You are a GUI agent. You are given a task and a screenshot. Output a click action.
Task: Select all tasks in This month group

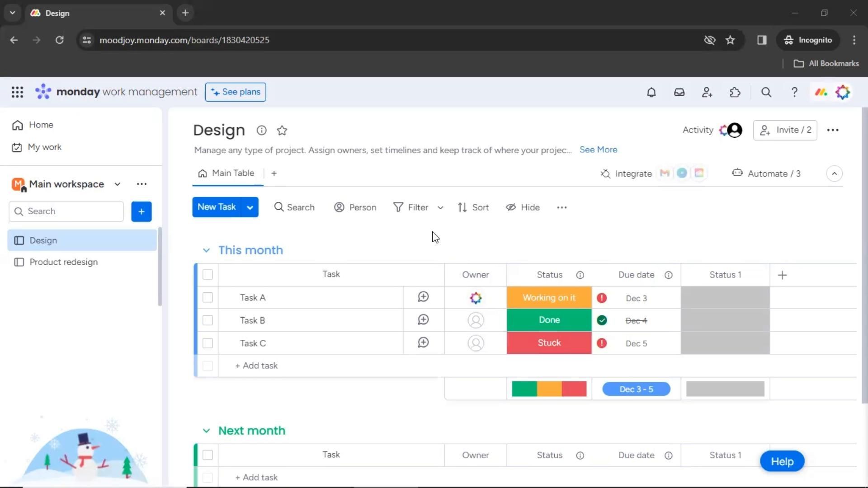(x=208, y=275)
